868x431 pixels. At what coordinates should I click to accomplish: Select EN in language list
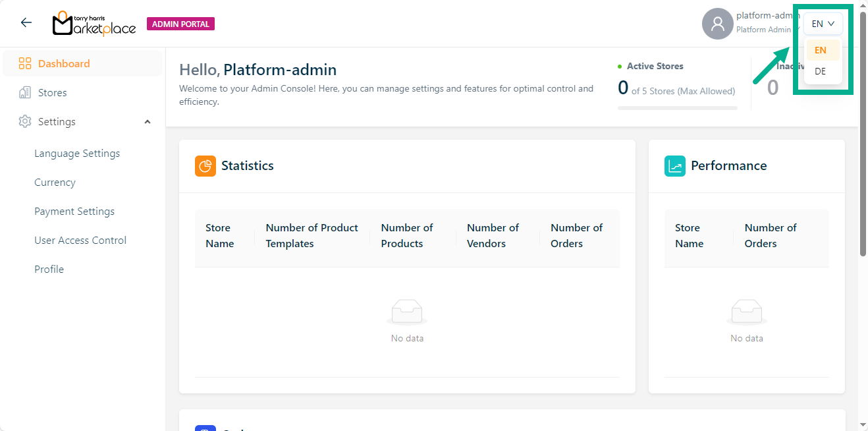821,50
